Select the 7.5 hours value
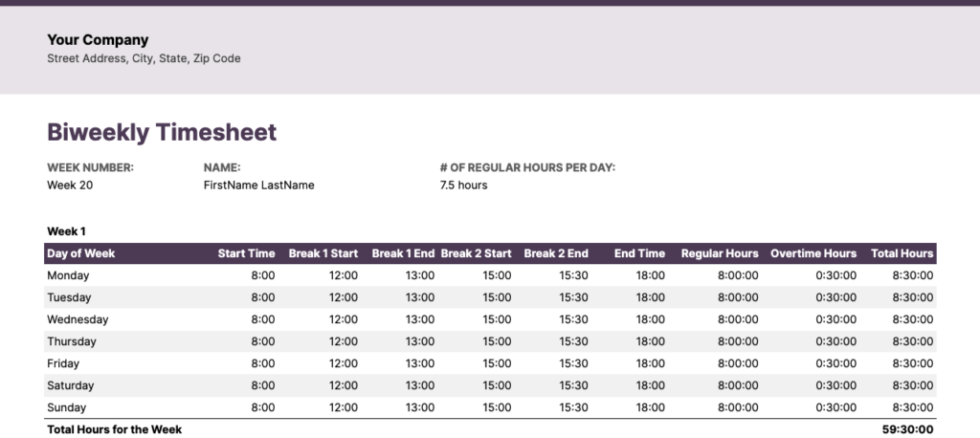Image resolution: width=980 pixels, height=438 pixels. (463, 185)
